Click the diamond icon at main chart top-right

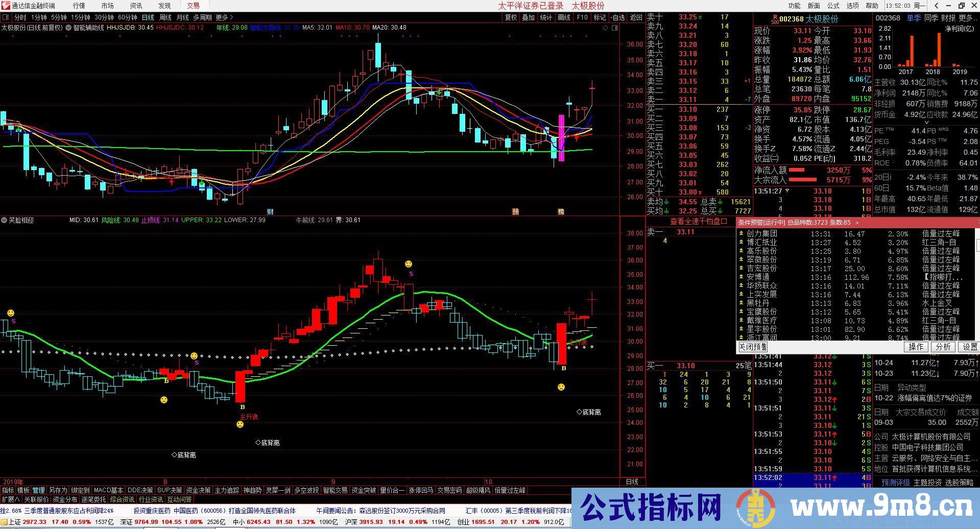point(606,28)
